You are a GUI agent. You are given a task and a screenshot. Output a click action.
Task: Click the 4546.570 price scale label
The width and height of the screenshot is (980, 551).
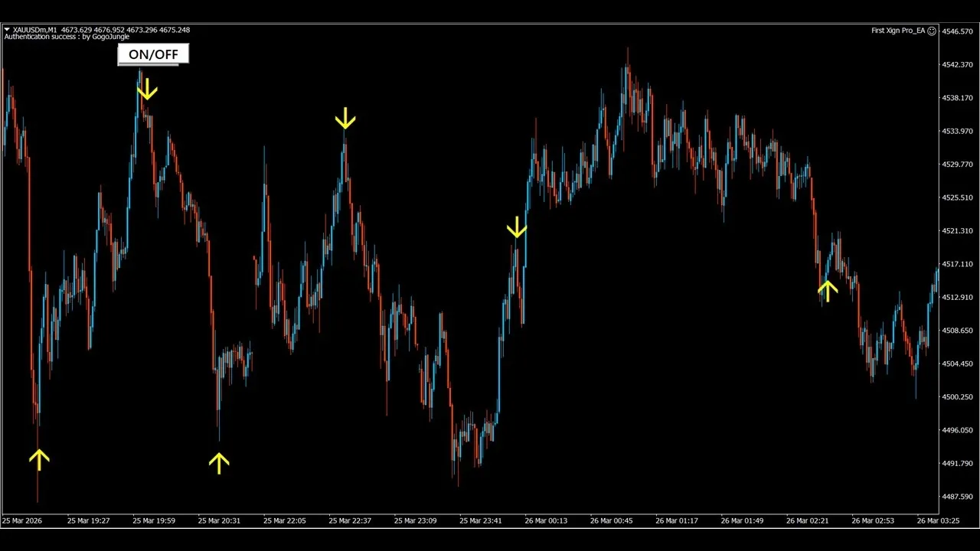tap(959, 31)
